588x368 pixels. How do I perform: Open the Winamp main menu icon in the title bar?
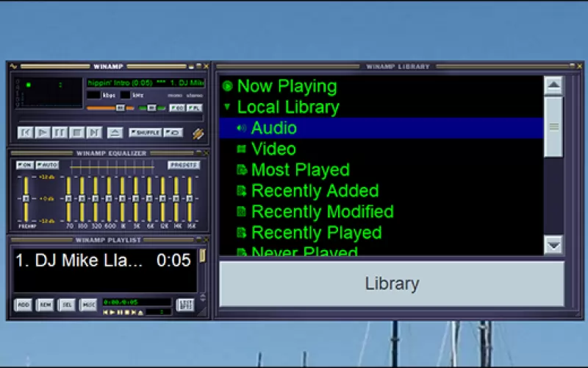(x=13, y=66)
